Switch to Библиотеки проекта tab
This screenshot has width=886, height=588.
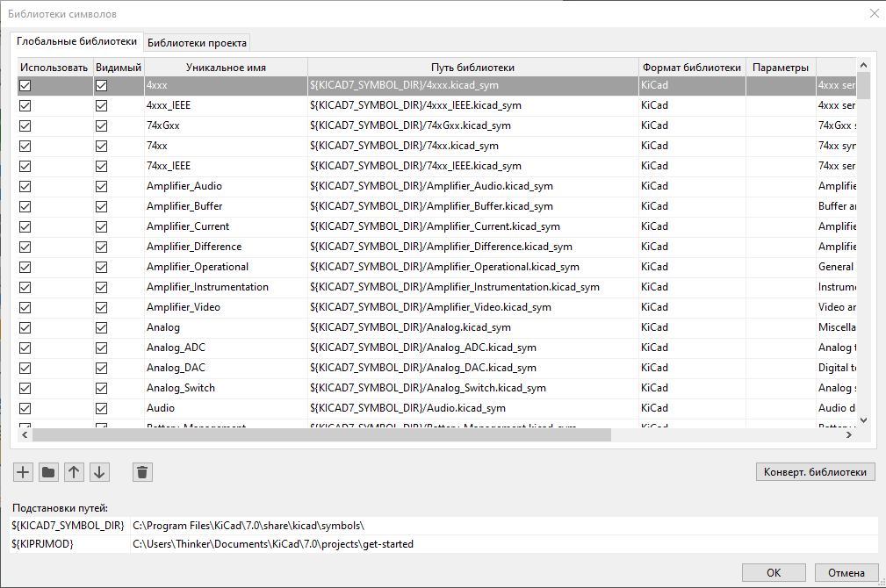tap(198, 42)
